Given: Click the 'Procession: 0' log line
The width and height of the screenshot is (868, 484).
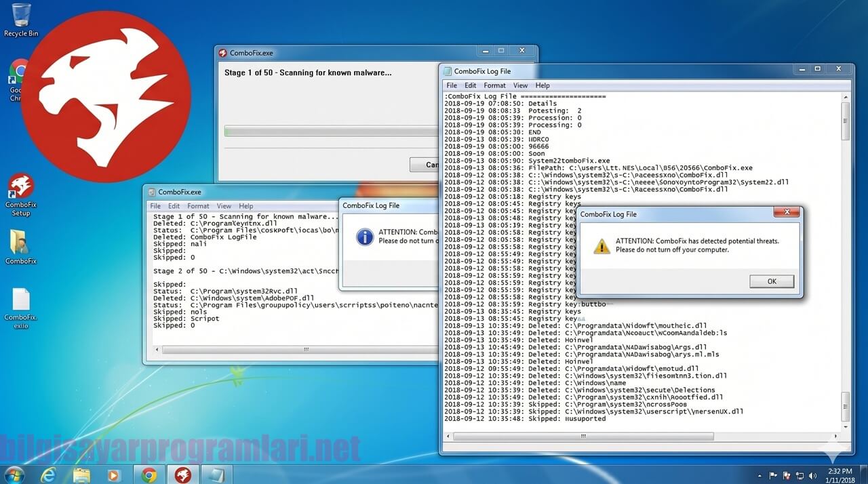Looking at the screenshot, I should coord(513,118).
